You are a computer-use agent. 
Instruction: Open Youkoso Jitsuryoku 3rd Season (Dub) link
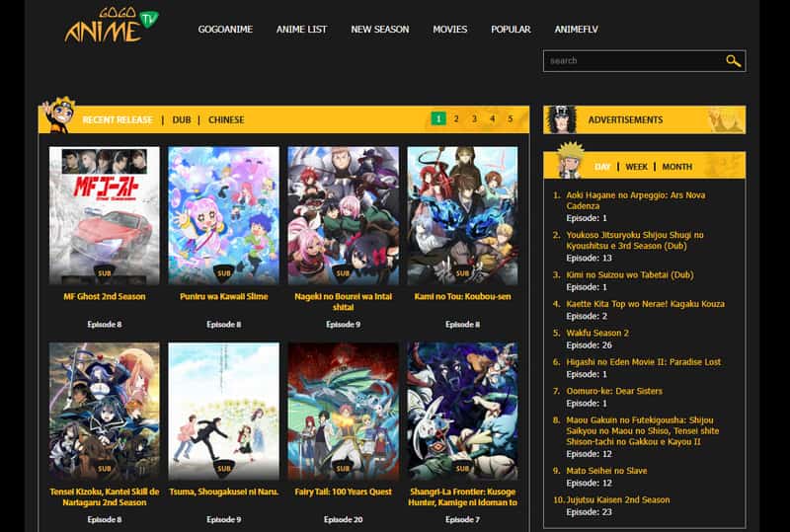(635, 240)
